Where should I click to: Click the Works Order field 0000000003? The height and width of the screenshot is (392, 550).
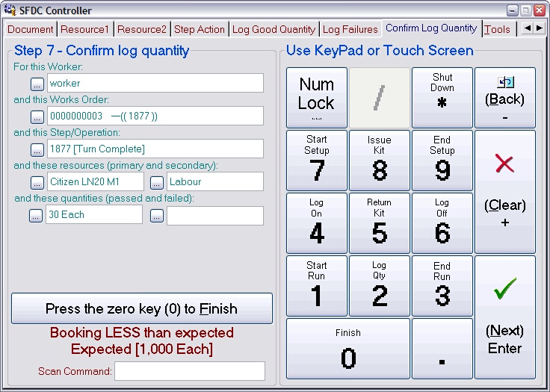pyautogui.click(x=155, y=116)
